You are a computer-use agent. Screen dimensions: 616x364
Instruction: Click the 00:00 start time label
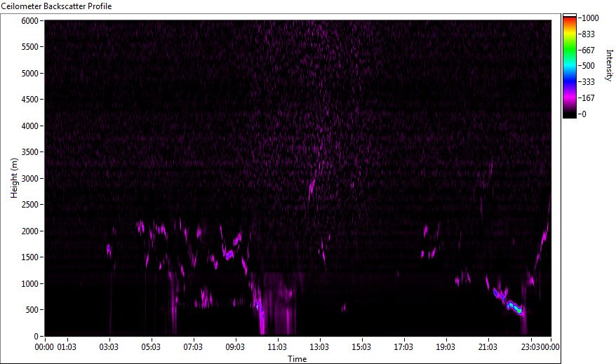[x=44, y=347]
